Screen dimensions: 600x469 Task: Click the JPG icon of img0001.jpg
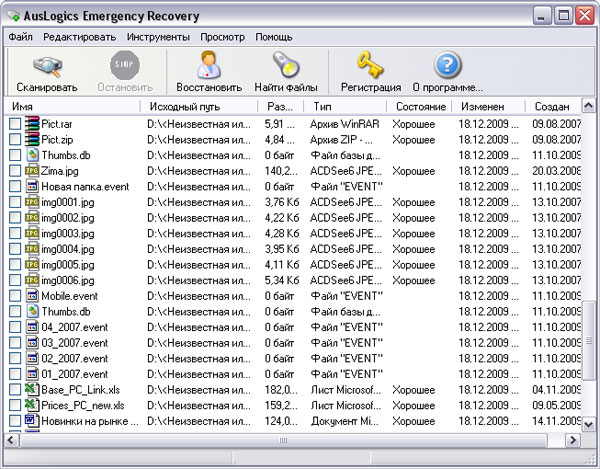(x=32, y=202)
